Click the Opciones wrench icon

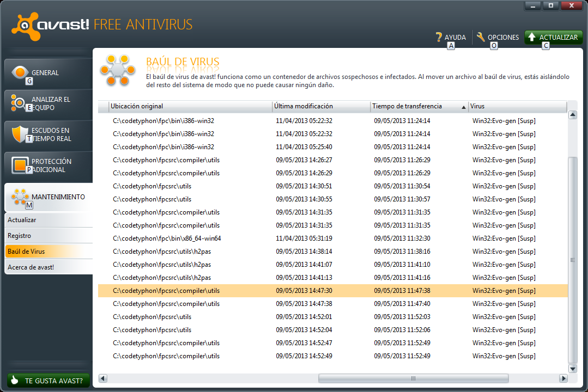point(481,36)
